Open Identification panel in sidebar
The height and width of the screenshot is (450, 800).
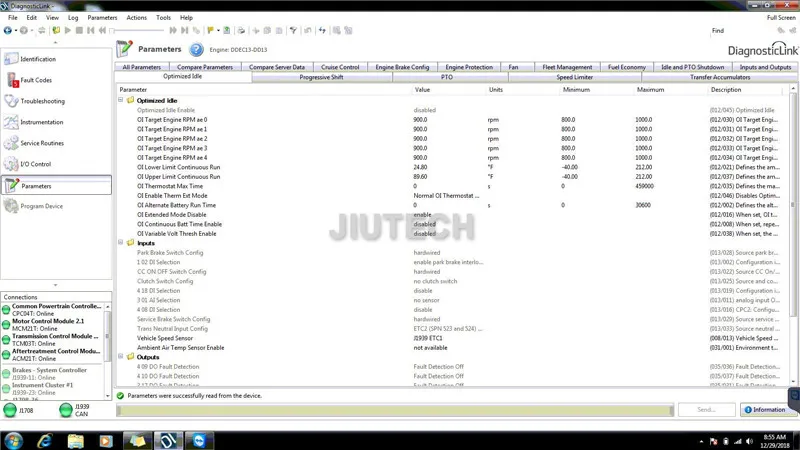[56, 59]
